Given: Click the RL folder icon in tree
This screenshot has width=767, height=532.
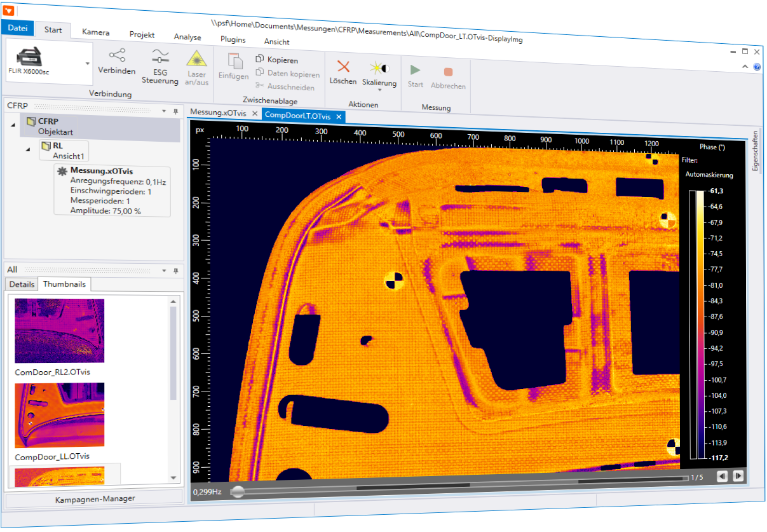Looking at the screenshot, I should [46, 147].
